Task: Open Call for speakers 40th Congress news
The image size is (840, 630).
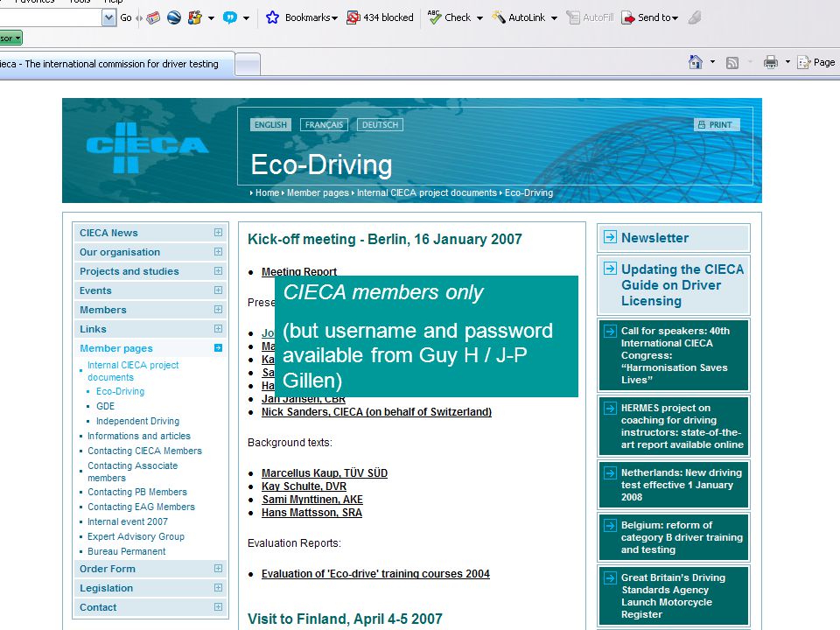Action: point(675,355)
